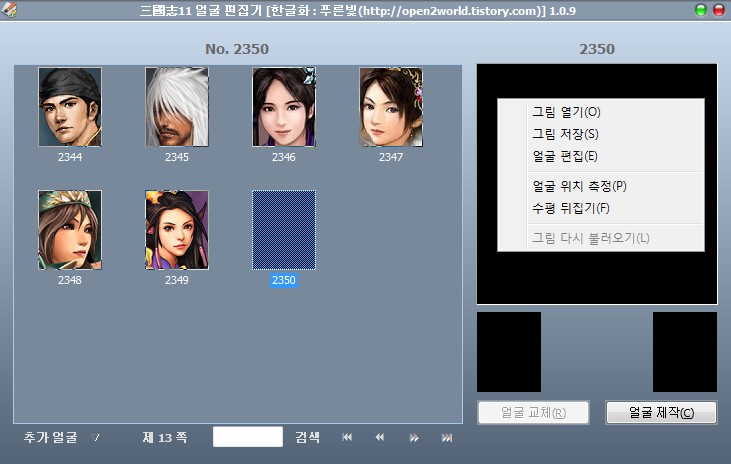The image size is (731, 464).
Task: Select face portrait 2344
Action: 70,107
